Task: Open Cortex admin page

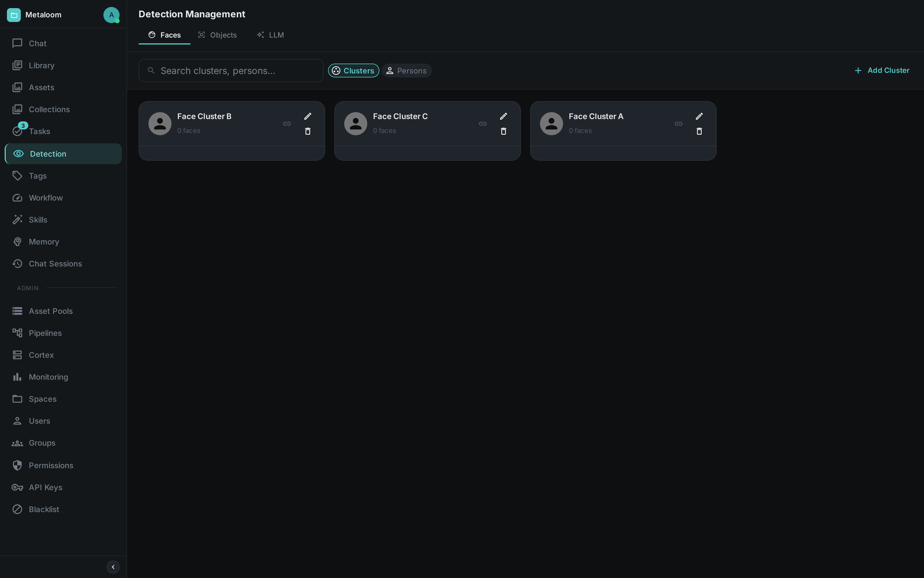Action: pos(63,355)
